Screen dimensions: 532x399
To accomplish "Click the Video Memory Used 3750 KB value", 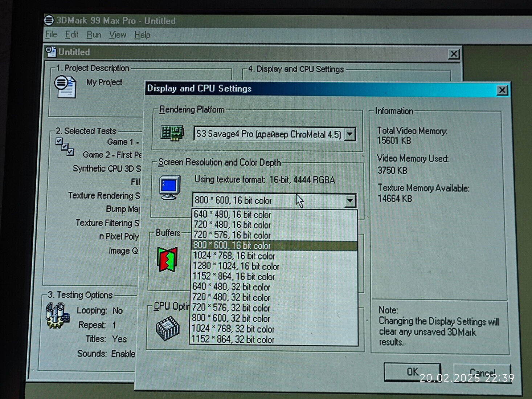I will tap(392, 170).
